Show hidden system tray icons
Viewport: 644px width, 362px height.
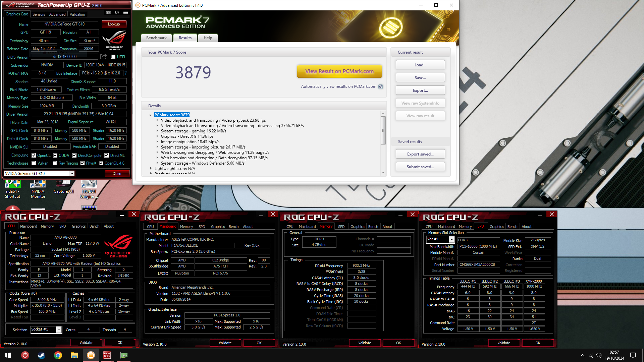[x=582, y=355]
